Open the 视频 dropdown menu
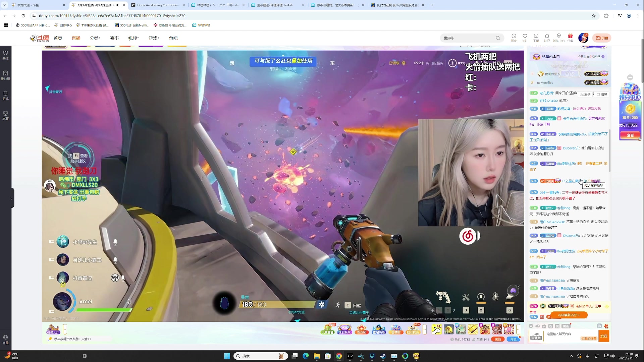Image resolution: width=644 pixels, height=362 pixels. pos(133,38)
